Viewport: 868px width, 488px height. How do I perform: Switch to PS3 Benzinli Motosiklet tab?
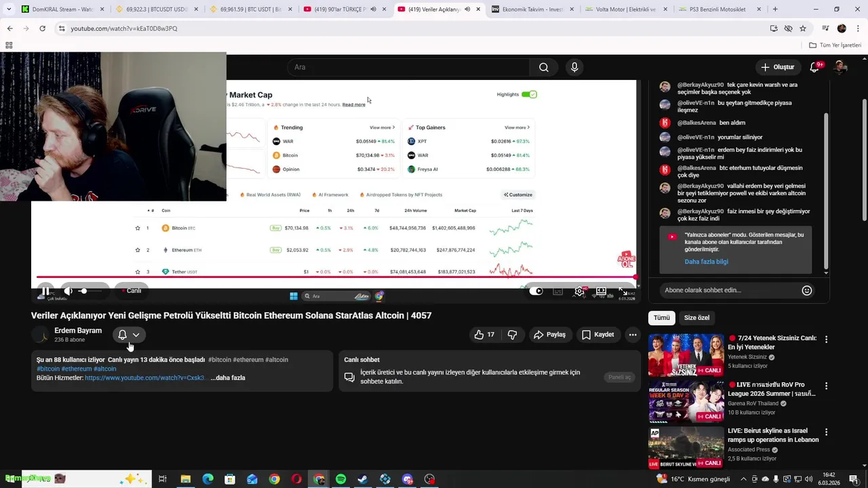720,9
